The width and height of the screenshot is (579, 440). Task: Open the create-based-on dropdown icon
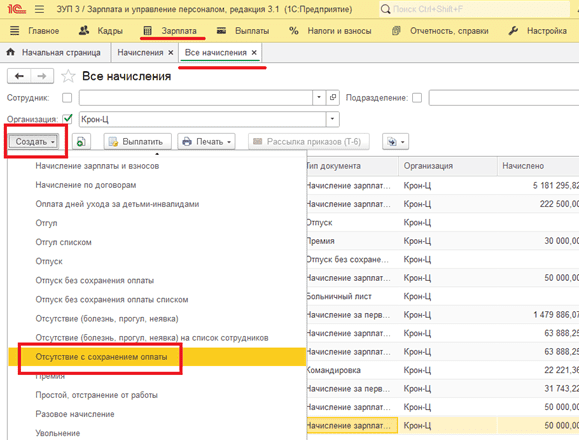pyautogui.click(x=395, y=142)
